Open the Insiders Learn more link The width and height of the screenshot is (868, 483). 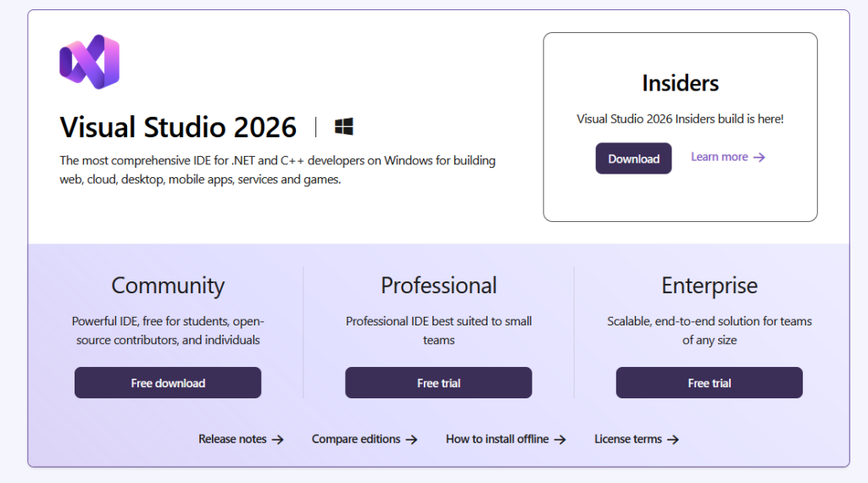(x=727, y=157)
